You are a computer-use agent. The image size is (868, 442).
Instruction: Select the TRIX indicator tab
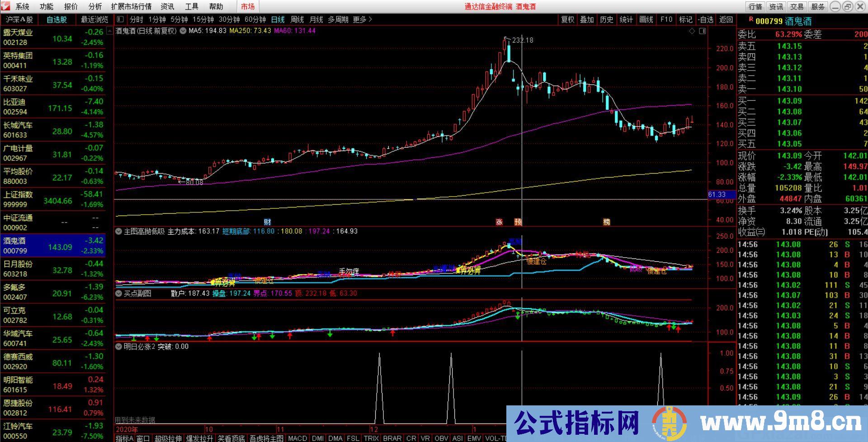371,438
